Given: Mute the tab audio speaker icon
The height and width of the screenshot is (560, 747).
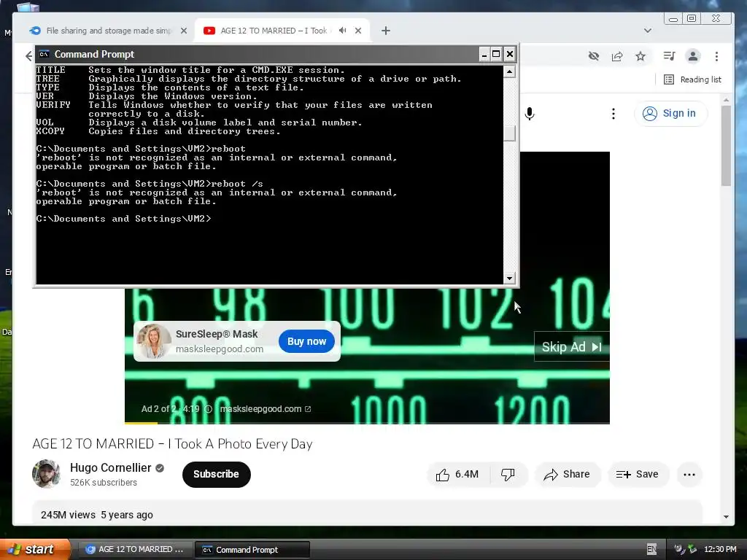Looking at the screenshot, I should 343,31.
